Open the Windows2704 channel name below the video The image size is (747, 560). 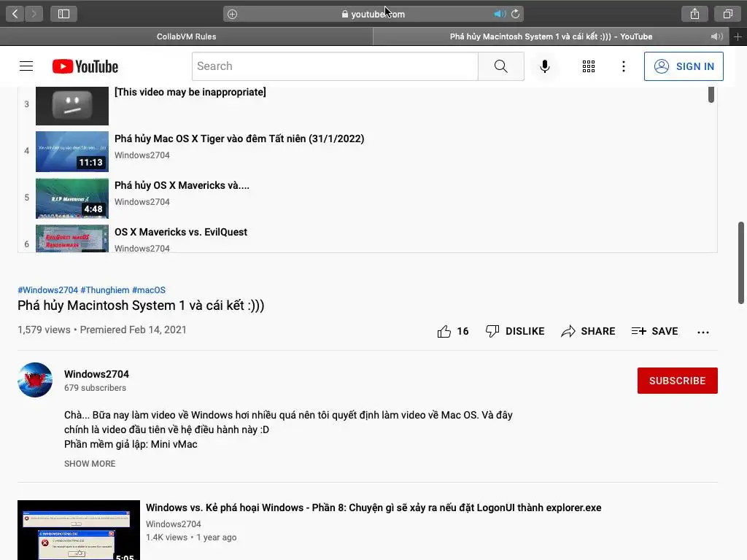(x=97, y=374)
